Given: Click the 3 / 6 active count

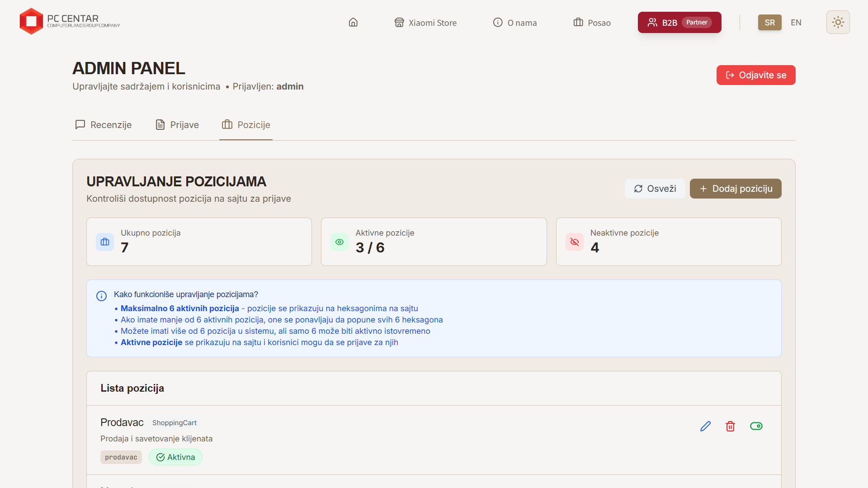Looking at the screenshot, I should tap(370, 247).
